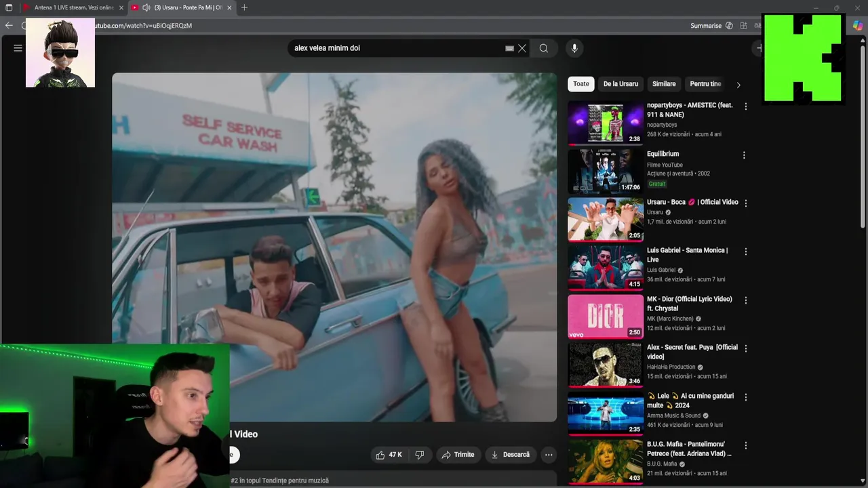
Task: Click the Summarise button in address bar
Action: pos(711,26)
